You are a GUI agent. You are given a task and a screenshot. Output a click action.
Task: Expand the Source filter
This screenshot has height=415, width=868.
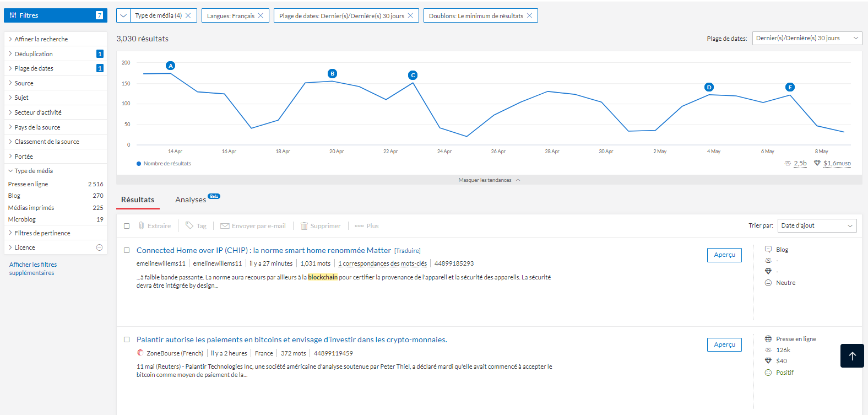click(x=56, y=83)
